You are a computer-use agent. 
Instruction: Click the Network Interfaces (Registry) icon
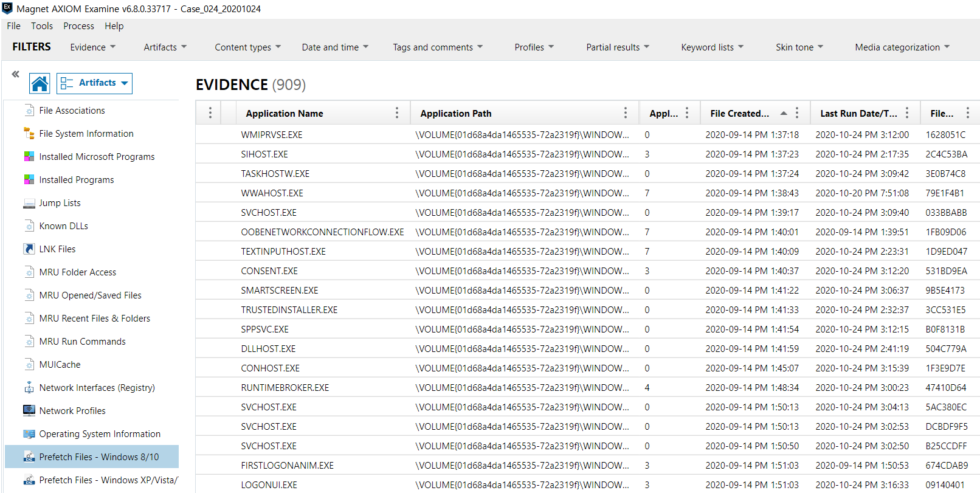tap(29, 387)
